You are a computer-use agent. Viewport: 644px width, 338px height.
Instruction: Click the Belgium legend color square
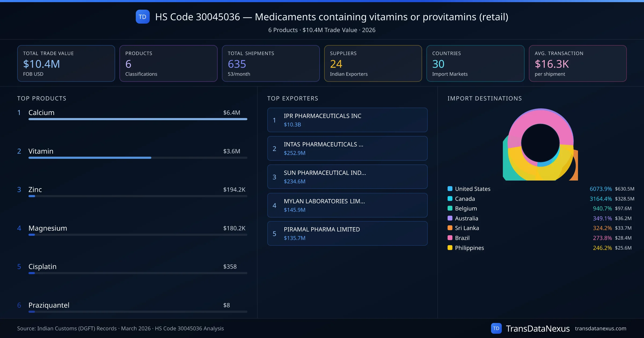pyautogui.click(x=450, y=208)
